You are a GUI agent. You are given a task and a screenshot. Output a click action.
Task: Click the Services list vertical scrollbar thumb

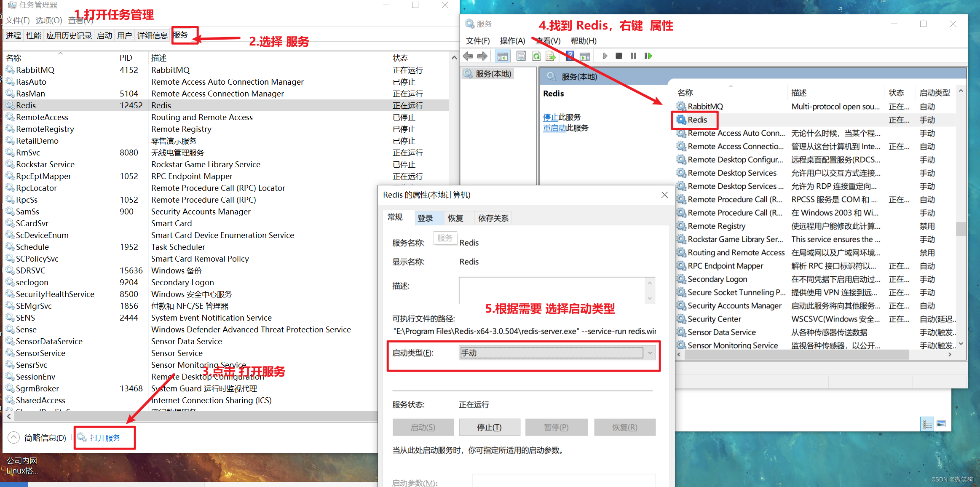tap(961, 229)
